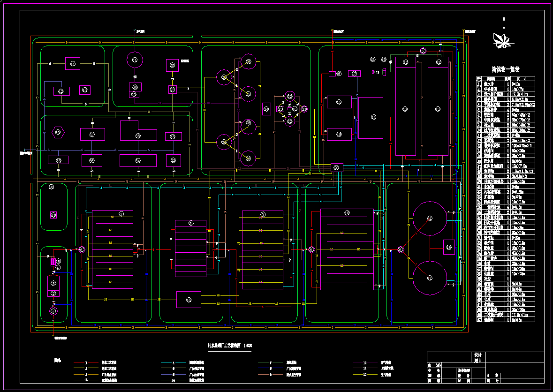
Task: Click cyan legend line number 4
Action: click(x=173, y=363)
